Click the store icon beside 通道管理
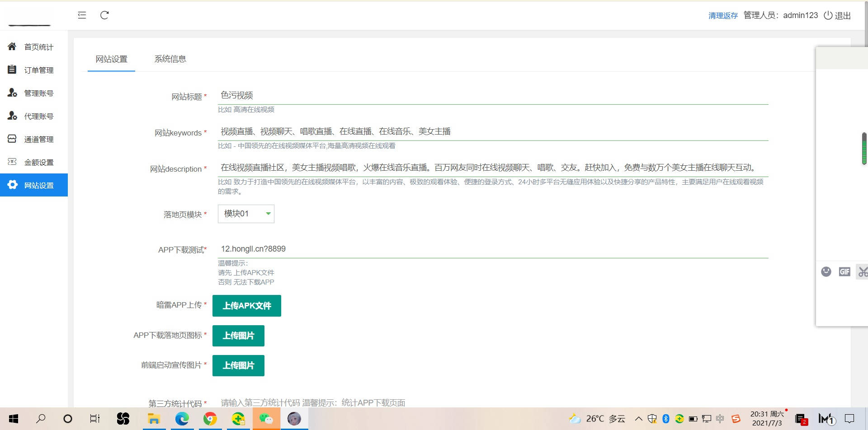Image resolution: width=868 pixels, height=430 pixels. [12, 138]
